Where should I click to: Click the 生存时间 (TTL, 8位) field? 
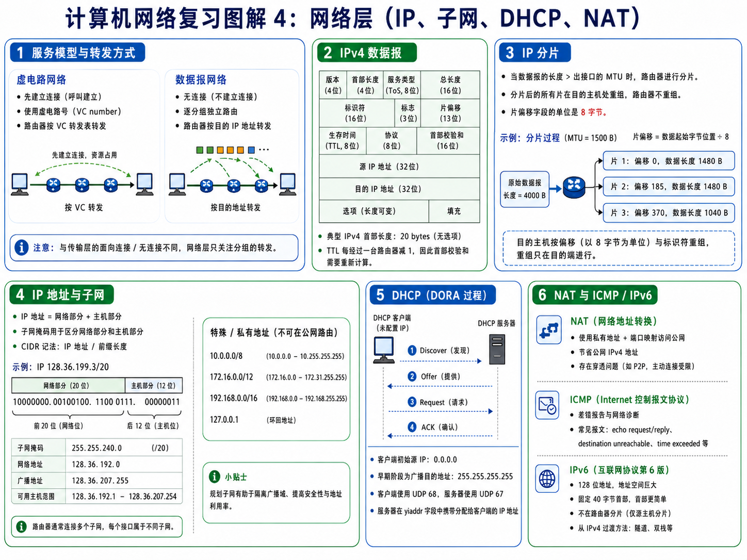(x=343, y=141)
